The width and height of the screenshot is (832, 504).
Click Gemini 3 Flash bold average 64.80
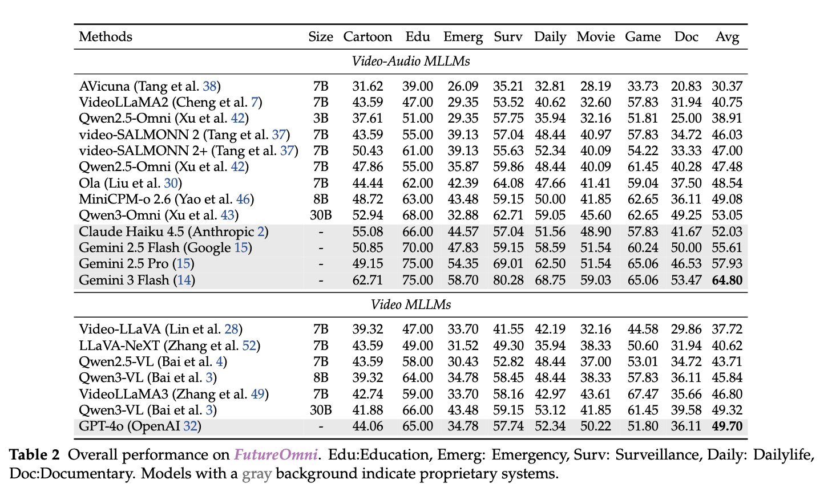[727, 280]
